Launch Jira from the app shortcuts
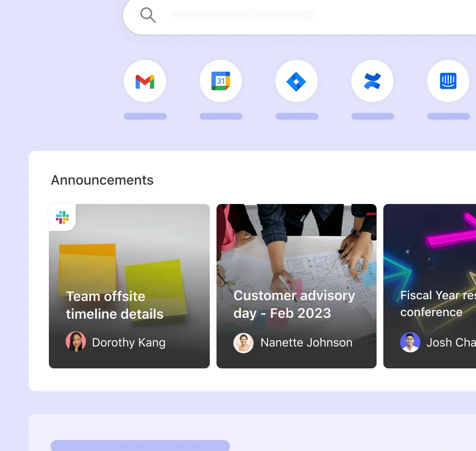Screen dimensions: 476x451 (x=297, y=81)
